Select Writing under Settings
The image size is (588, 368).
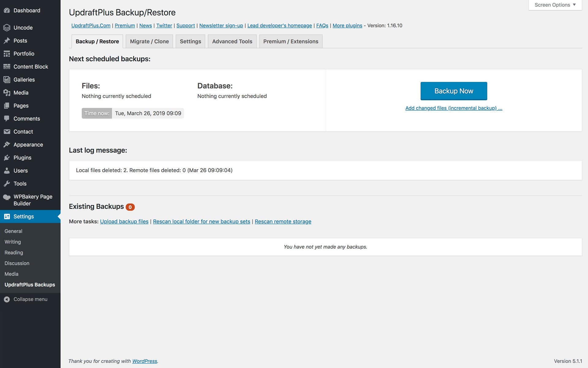[x=13, y=242]
